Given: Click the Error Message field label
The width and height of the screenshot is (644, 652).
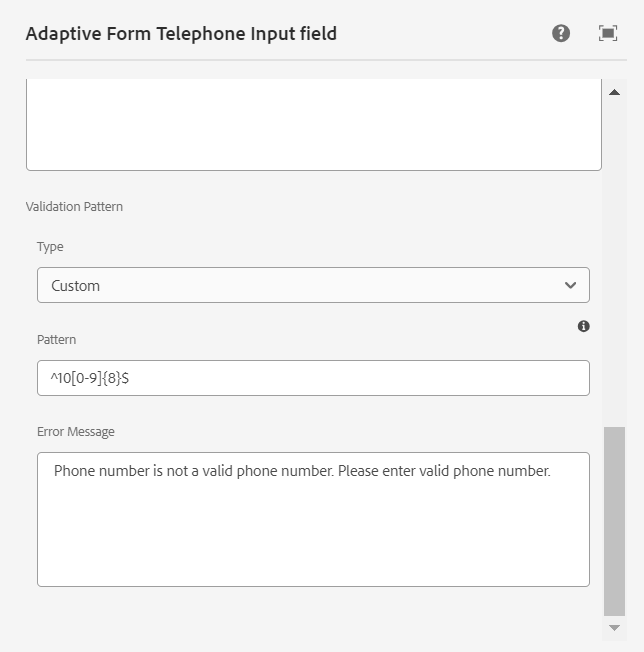Looking at the screenshot, I should 76,432.
